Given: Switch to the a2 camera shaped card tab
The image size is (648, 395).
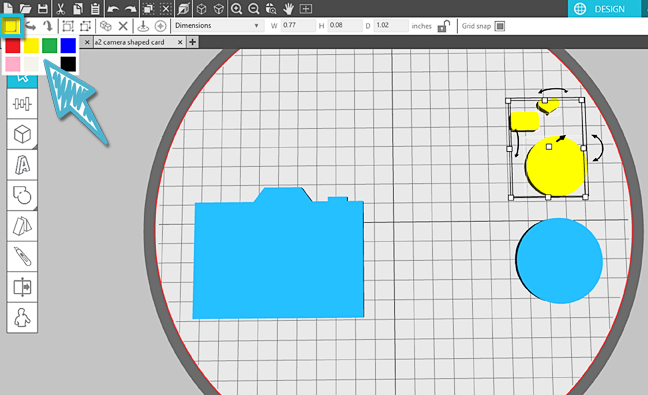Looking at the screenshot, I should click(130, 42).
